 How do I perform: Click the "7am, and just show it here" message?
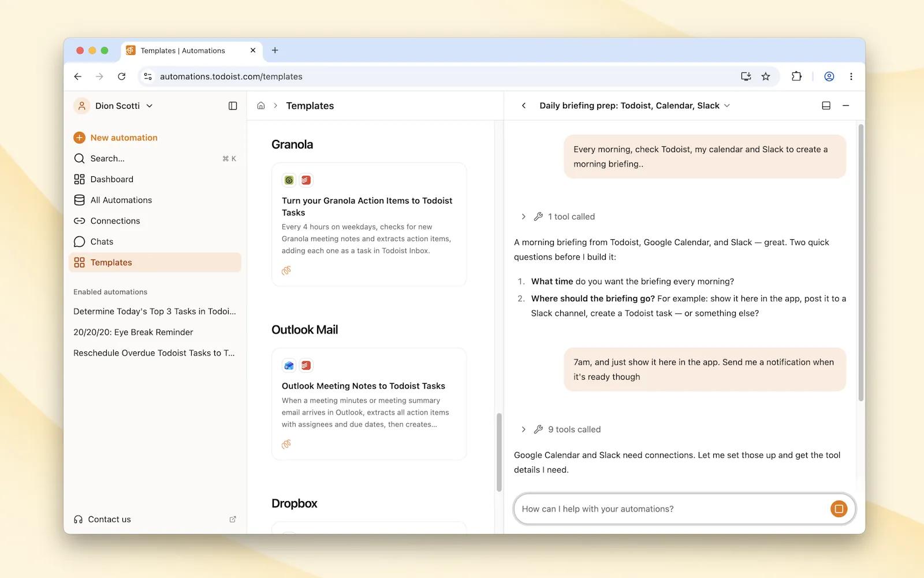pyautogui.click(x=705, y=369)
